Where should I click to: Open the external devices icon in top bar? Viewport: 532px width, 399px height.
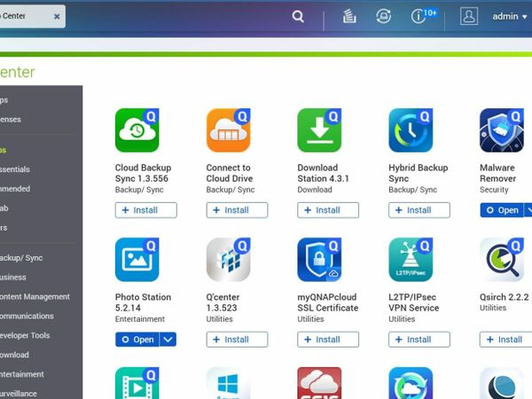[x=383, y=16]
